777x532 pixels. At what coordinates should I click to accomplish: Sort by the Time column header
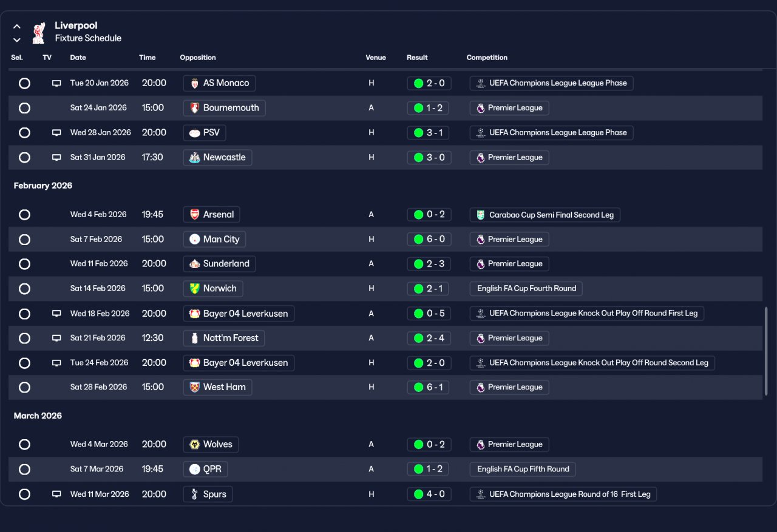148,58
